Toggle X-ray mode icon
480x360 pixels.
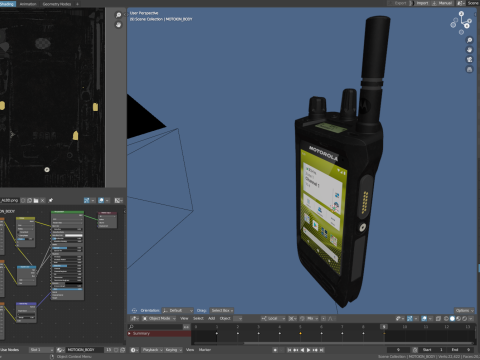(438, 318)
